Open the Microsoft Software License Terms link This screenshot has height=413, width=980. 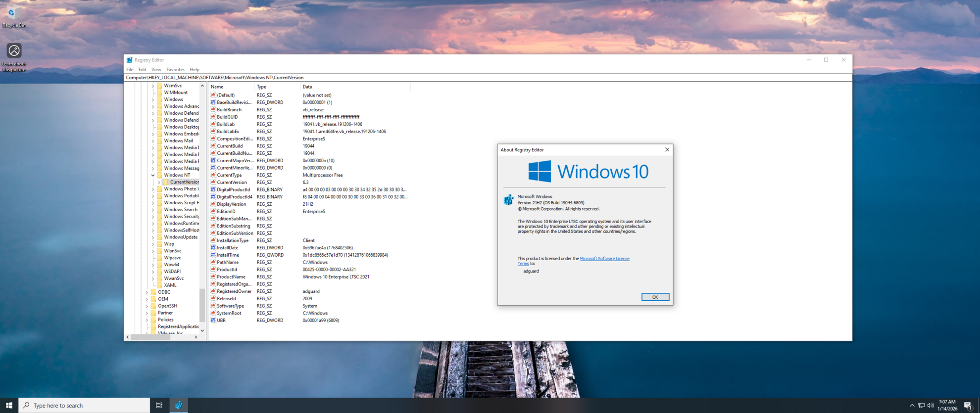point(604,259)
